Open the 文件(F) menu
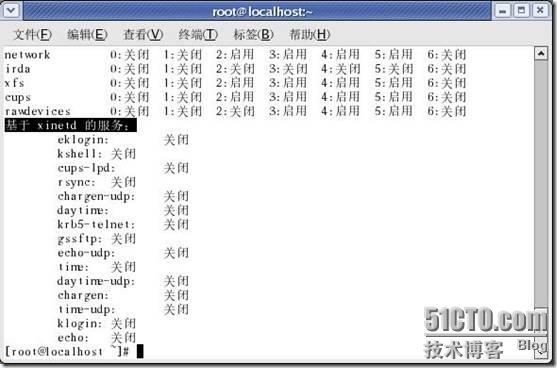 (32, 35)
